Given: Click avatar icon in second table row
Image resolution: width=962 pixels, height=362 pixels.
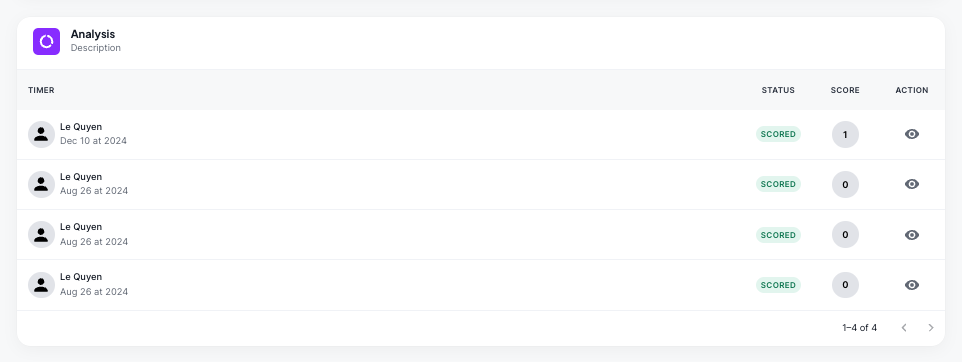Looking at the screenshot, I should click(x=42, y=184).
